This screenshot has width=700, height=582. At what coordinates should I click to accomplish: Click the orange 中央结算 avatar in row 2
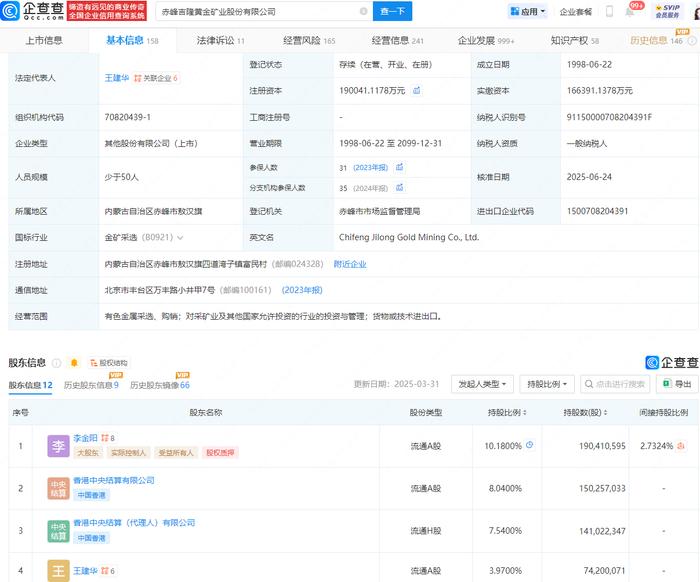tap(58, 488)
